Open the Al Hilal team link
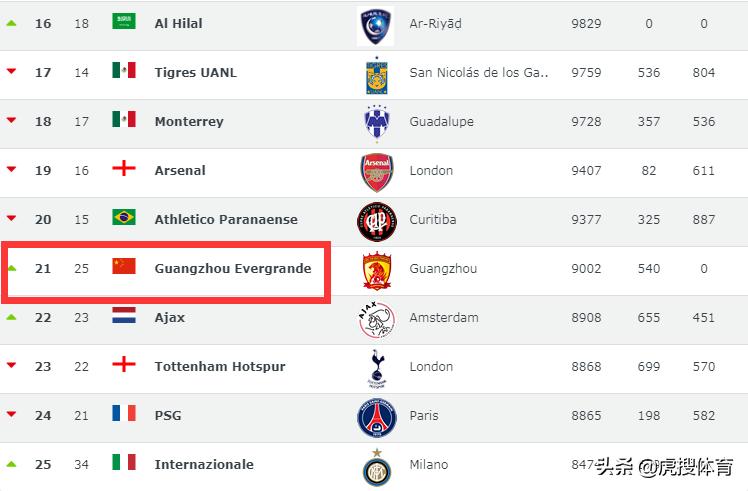The width and height of the screenshot is (748, 491). pos(178,23)
